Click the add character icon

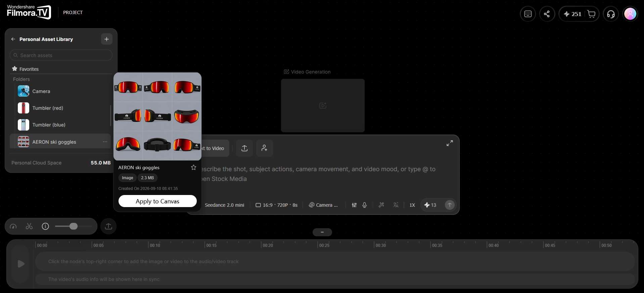265,148
